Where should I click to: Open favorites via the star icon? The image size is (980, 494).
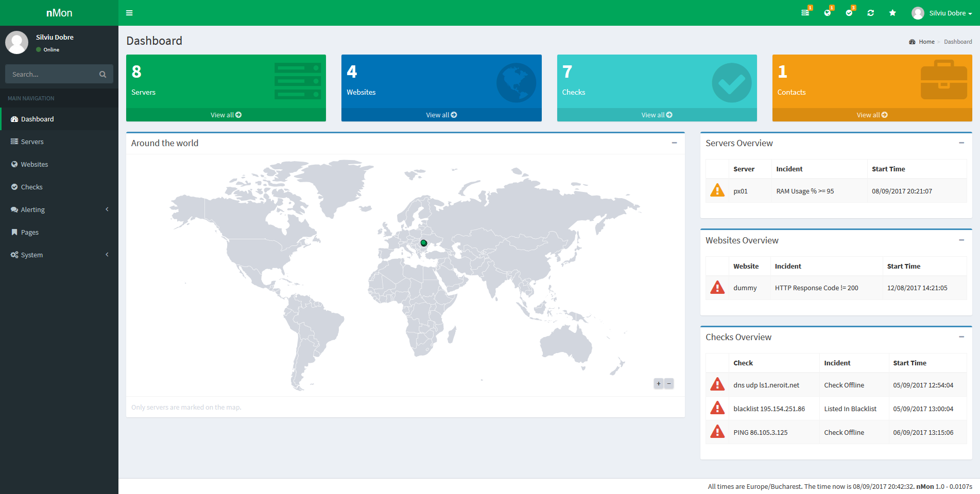point(892,12)
